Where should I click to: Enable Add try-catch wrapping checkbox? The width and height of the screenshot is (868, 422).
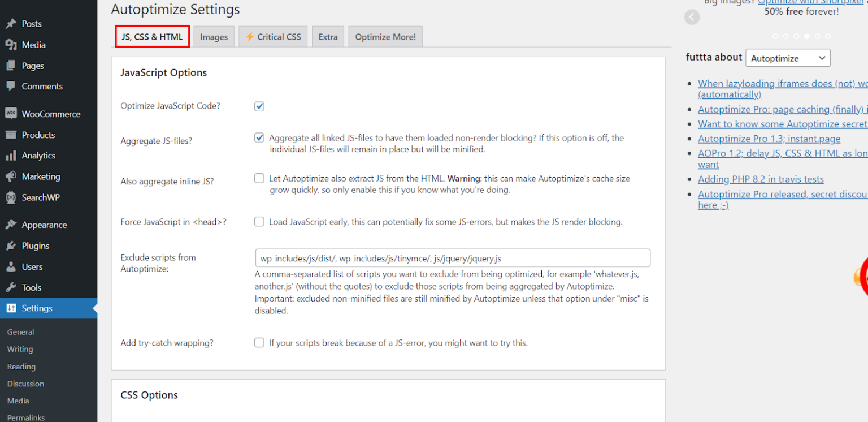point(259,342)
